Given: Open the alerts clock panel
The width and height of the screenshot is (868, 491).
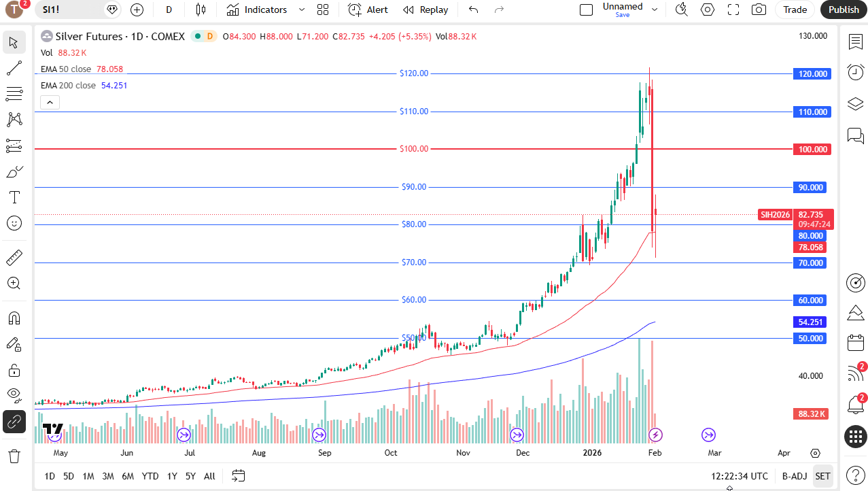Looking at the screenshot, I should [x=855, y=72].
